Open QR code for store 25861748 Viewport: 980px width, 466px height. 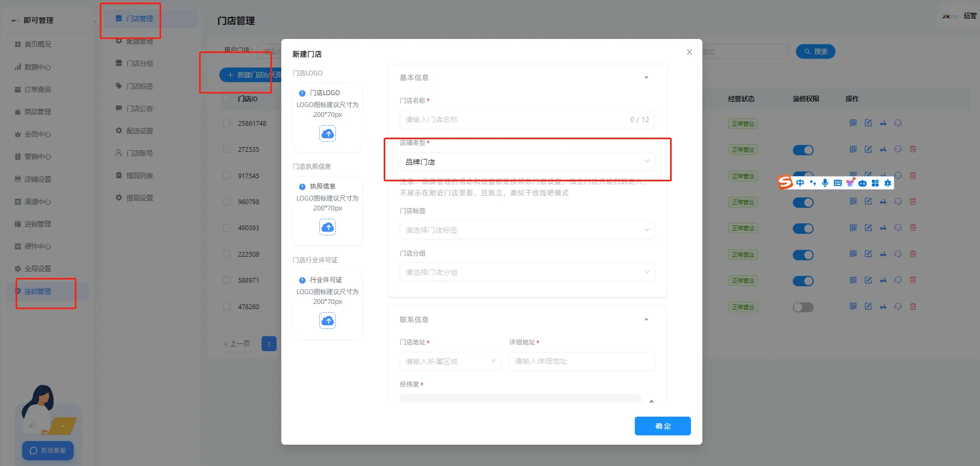click(853, 123)
